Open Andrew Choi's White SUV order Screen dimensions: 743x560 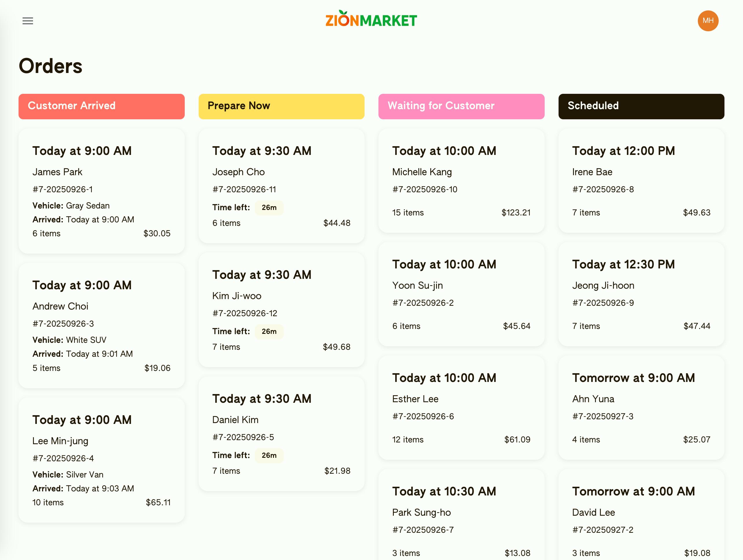[101, 325]
